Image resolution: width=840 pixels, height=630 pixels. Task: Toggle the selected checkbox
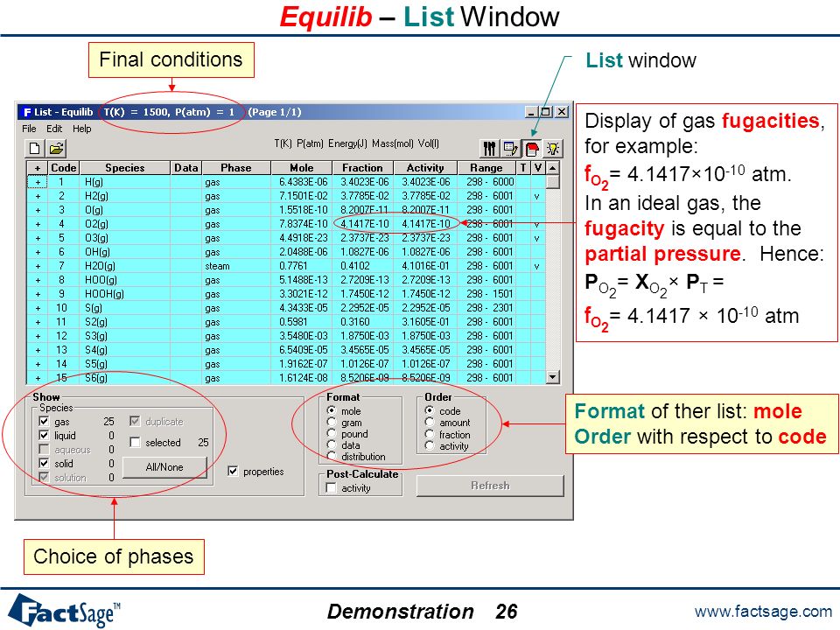tap(135, 443)
